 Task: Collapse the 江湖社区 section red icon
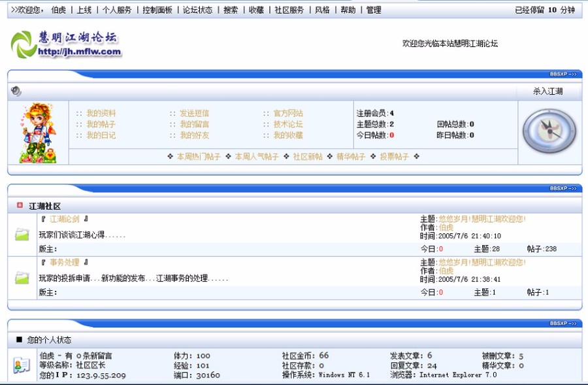tap(20, 205)
